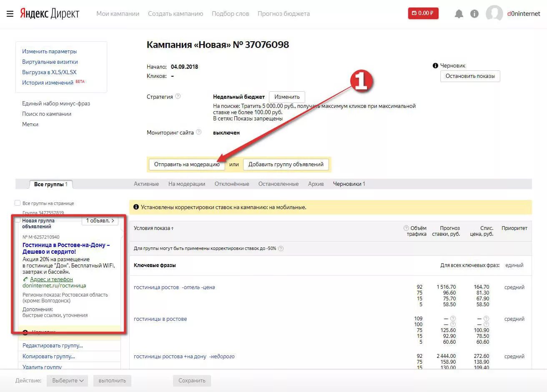Click the 2 444.00 bid forecast value
The image size is (547, 392).
(x=446, y=356)
